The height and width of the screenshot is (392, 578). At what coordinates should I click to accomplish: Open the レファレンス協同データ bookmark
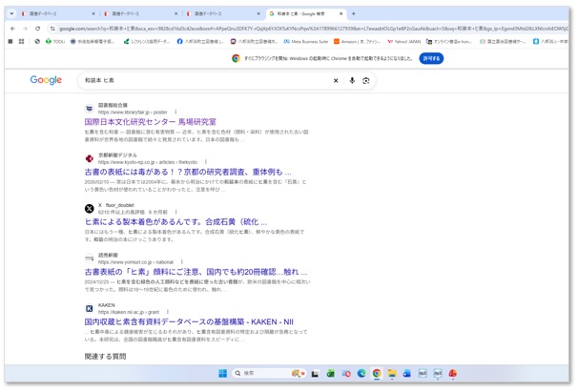(x=147, y=42)
